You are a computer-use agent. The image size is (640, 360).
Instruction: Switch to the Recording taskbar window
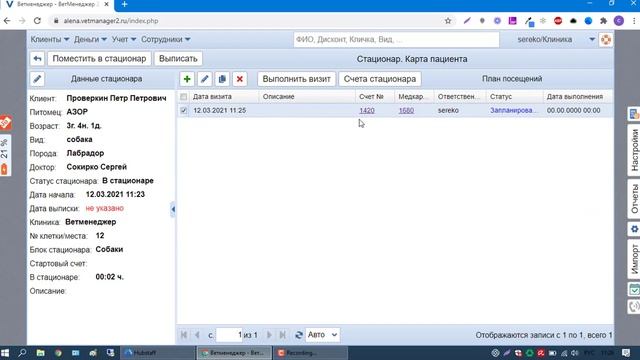click(310, 353)
